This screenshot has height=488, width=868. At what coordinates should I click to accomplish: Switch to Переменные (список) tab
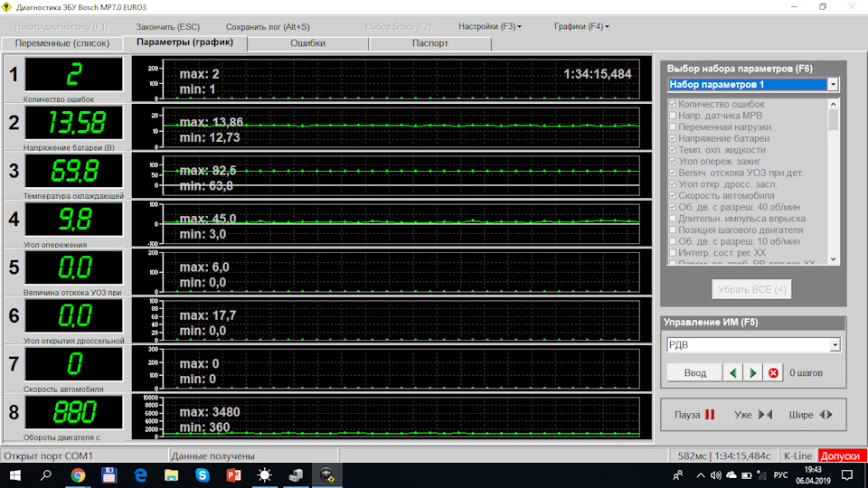[62, 43]
